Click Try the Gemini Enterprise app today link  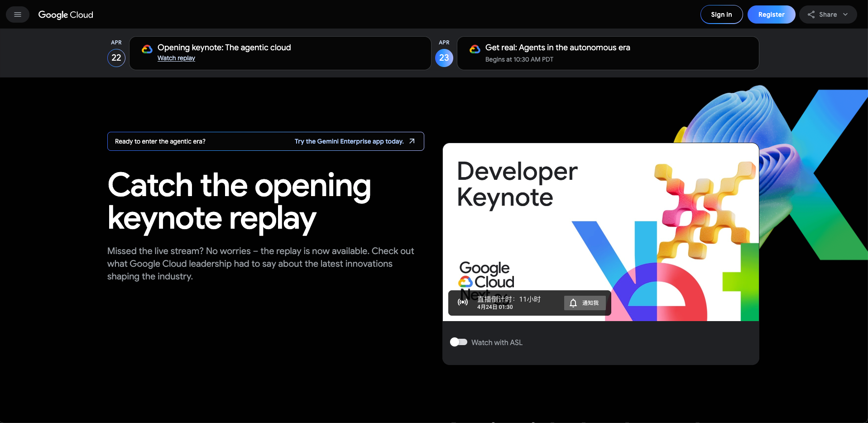point(349,141)
